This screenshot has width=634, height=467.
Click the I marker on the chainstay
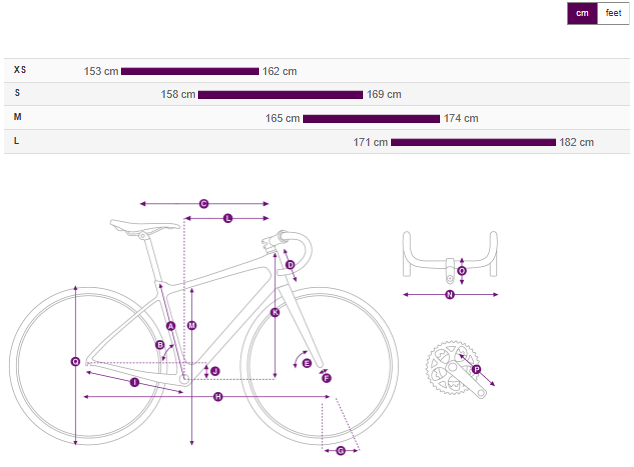(x=134, y=383)
